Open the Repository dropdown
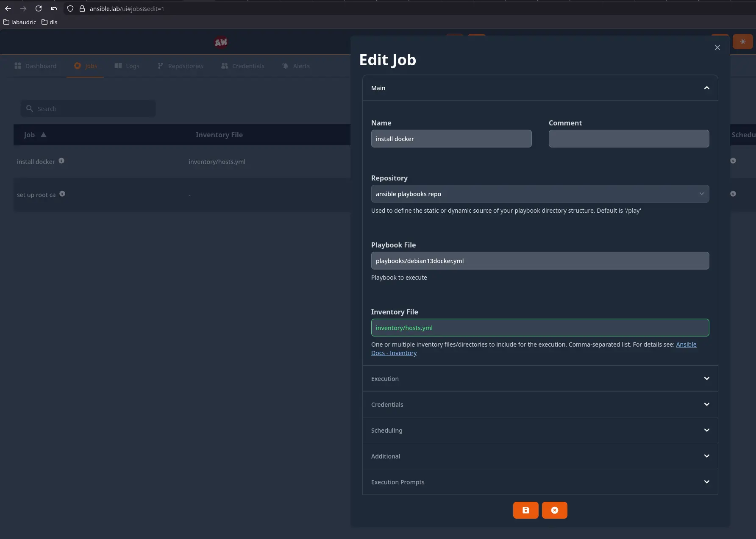 point(540,194)
